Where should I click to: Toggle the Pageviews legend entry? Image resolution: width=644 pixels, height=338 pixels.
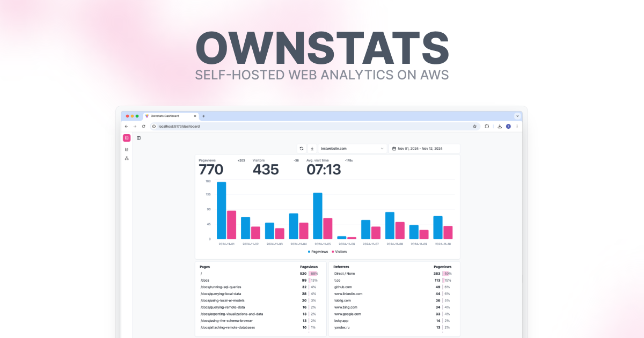[318, 251]
